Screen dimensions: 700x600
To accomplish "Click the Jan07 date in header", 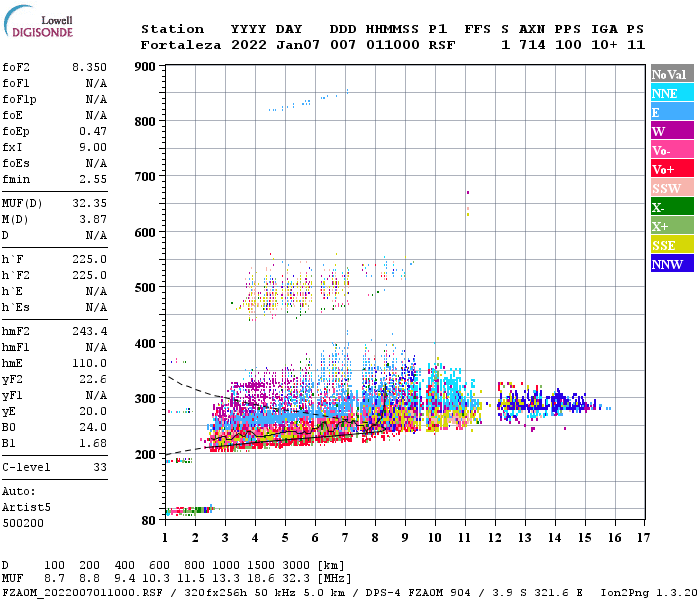I will click(x=298, y=45).
